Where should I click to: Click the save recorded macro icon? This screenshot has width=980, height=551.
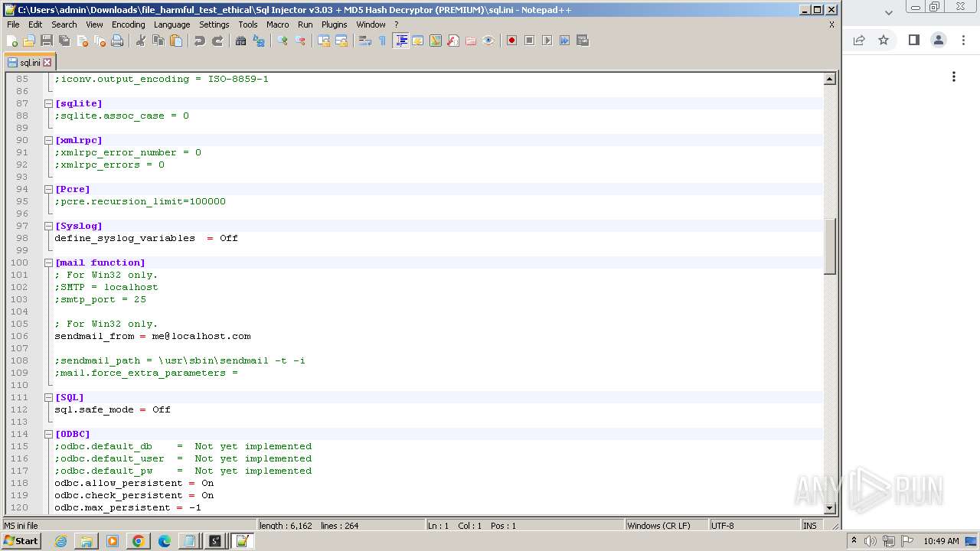coord(582,41)
